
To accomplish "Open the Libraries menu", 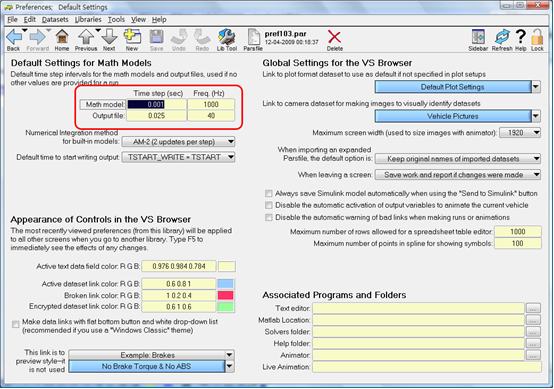I will click(88, 19).
